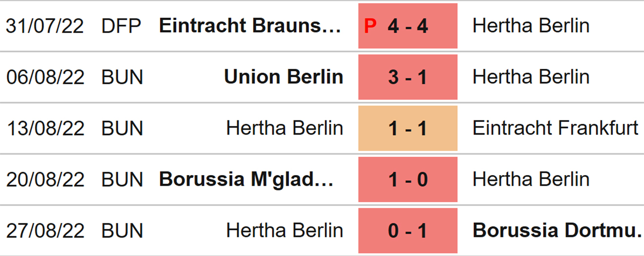This screenshot has width=644, height=256.
Task: Select the DFP competition label
Action: tap(121, 26)
